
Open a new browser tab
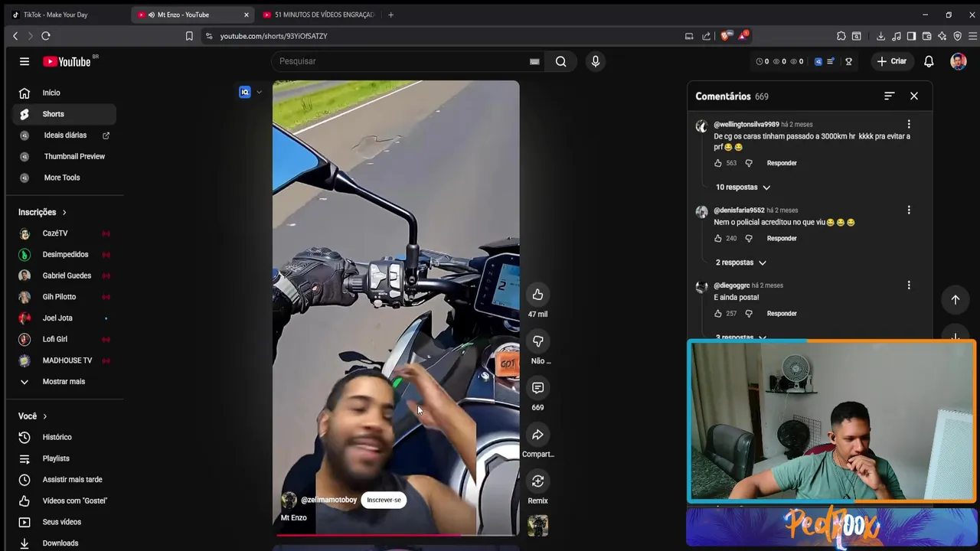click(390, 15)
